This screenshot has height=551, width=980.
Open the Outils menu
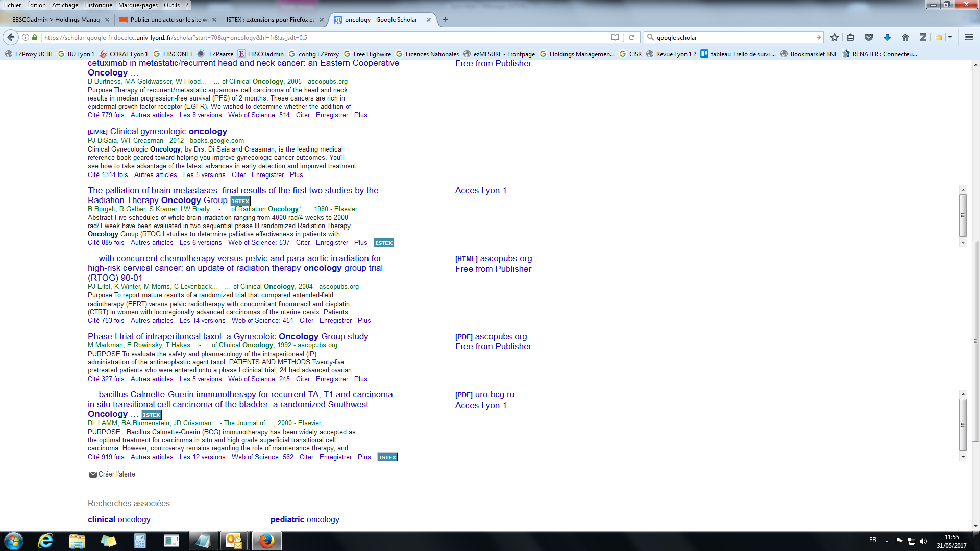[171, 5]
